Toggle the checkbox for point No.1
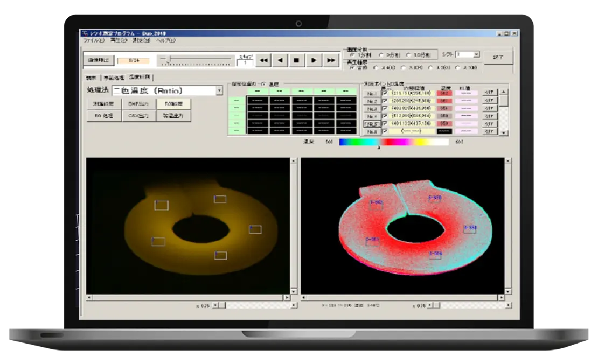Image resolution: width=598 pixels, height=364 pixels. click(385, 93)
